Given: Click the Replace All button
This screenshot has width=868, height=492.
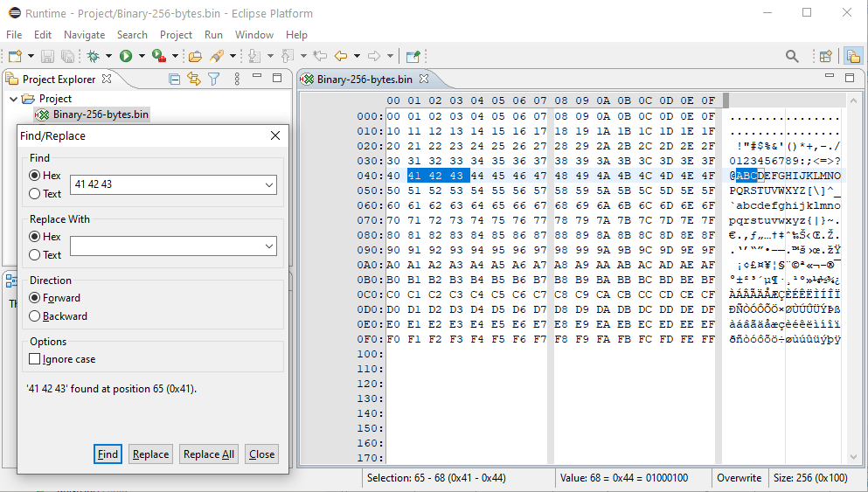Looking at the screenshot, I should click(x=209, y=454).
